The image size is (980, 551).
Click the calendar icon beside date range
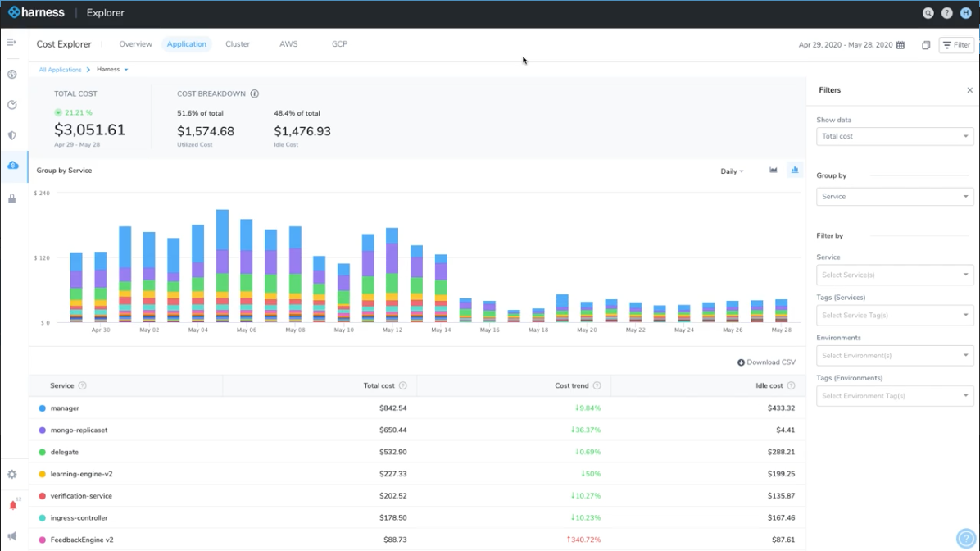(901, 45)
